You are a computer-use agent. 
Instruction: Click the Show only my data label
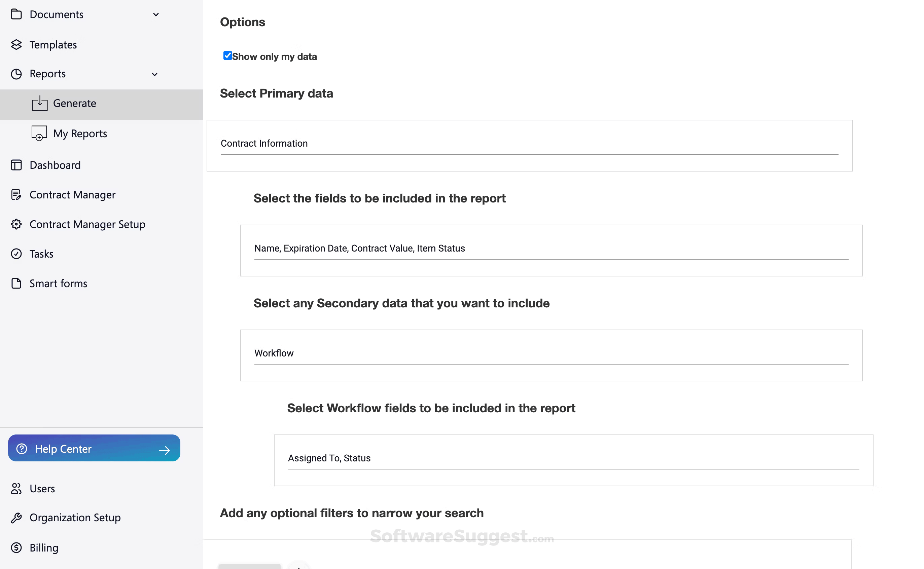coord(275,56)
